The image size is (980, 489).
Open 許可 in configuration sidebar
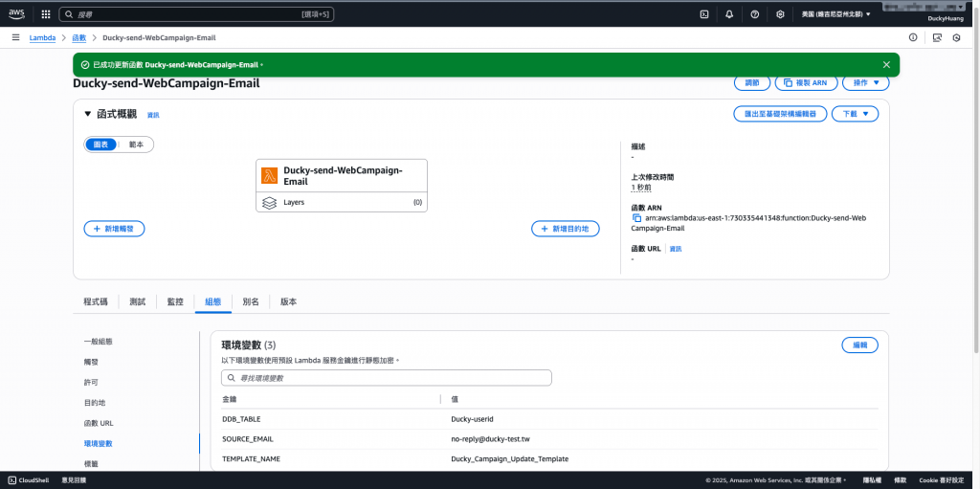pos(91,382)
